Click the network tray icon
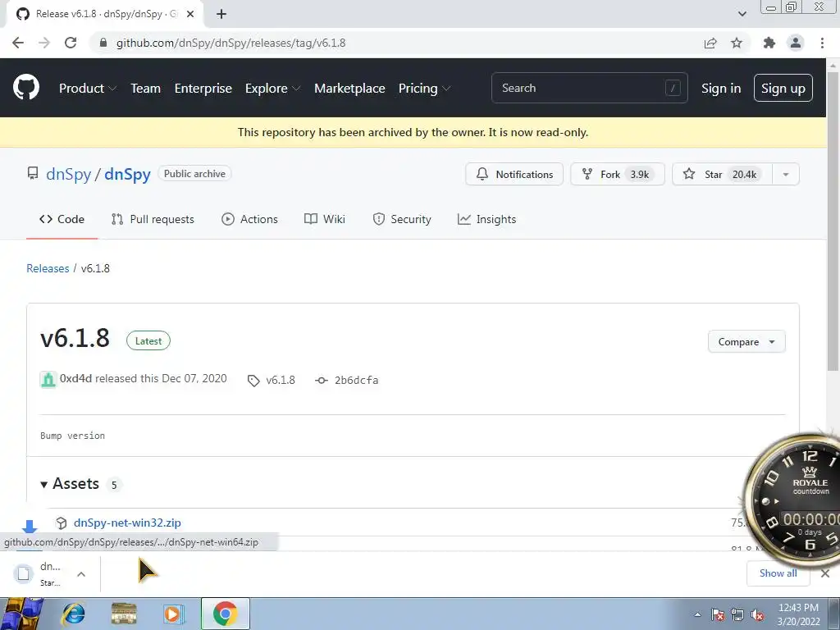The height and width of the screenshot is (630, 840). pos(737,614)
